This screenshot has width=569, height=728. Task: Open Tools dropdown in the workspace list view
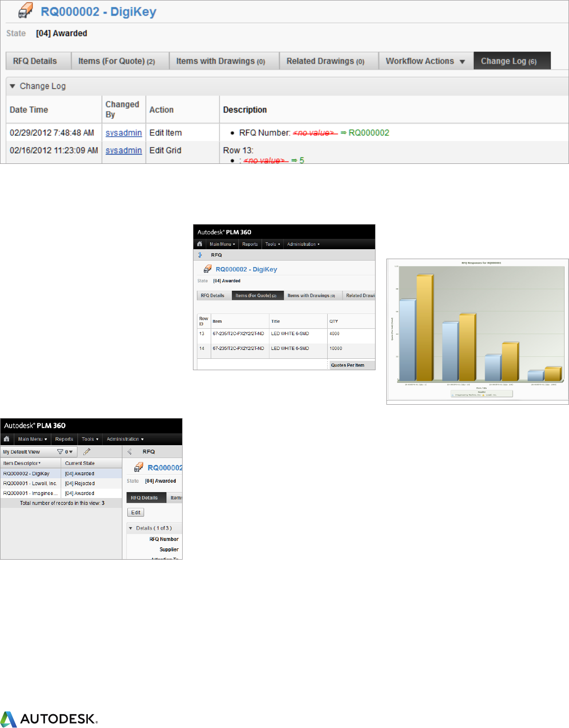pos(90,439)
